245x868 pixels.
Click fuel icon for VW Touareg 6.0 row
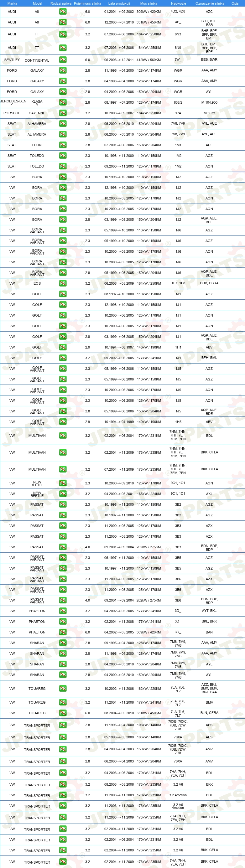coord(63,713)
